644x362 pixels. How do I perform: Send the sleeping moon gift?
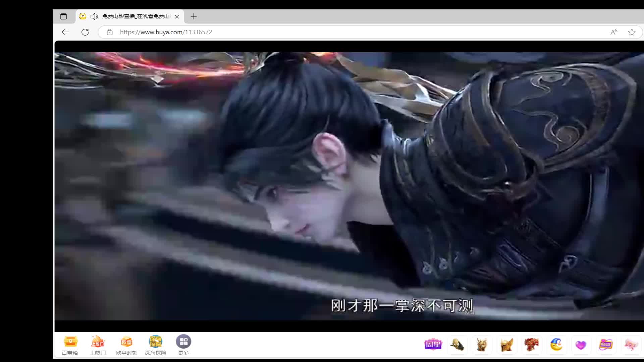[556, 345]
